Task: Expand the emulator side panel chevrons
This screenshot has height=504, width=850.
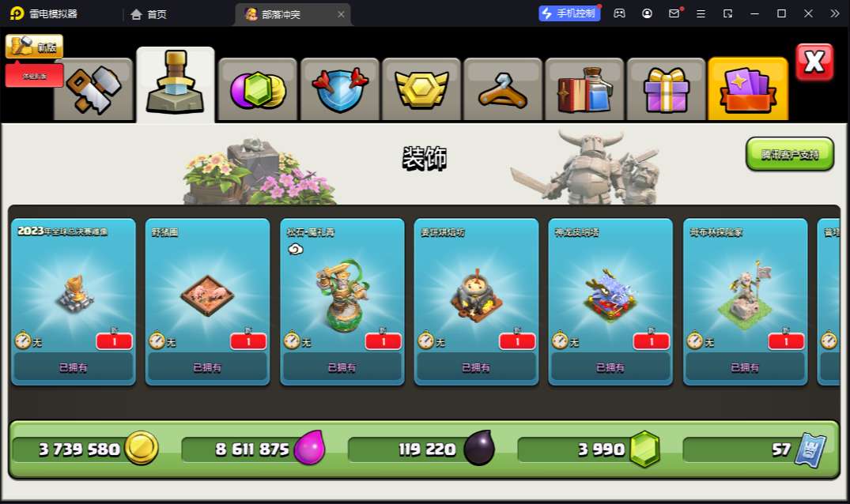Action: 834,13
